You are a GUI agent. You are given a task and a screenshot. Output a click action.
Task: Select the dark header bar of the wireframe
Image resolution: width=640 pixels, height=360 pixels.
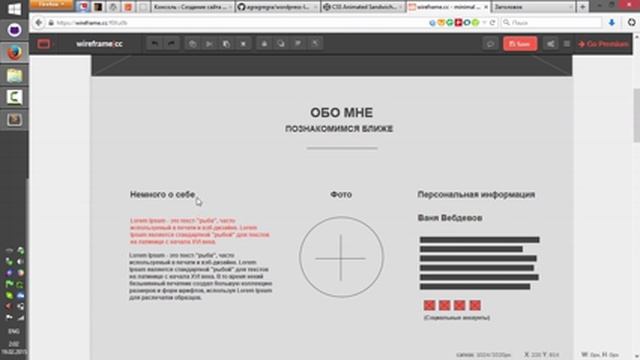331,66
